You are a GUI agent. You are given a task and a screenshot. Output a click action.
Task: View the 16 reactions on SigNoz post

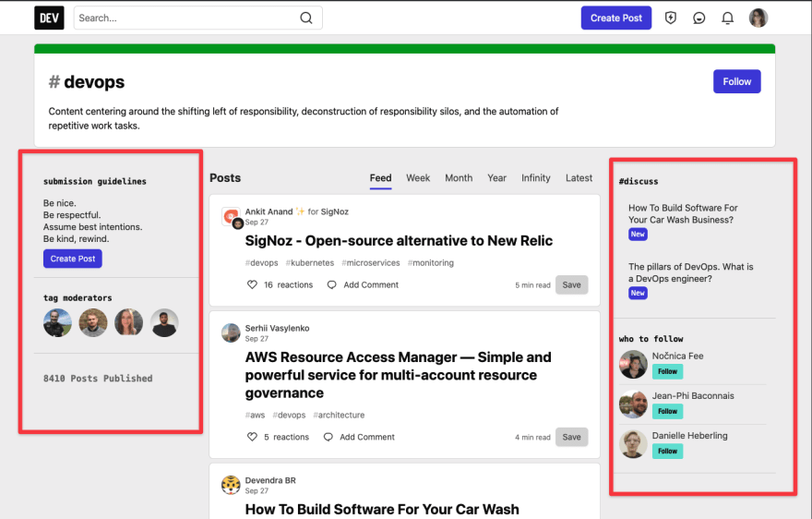coord(289,284)
